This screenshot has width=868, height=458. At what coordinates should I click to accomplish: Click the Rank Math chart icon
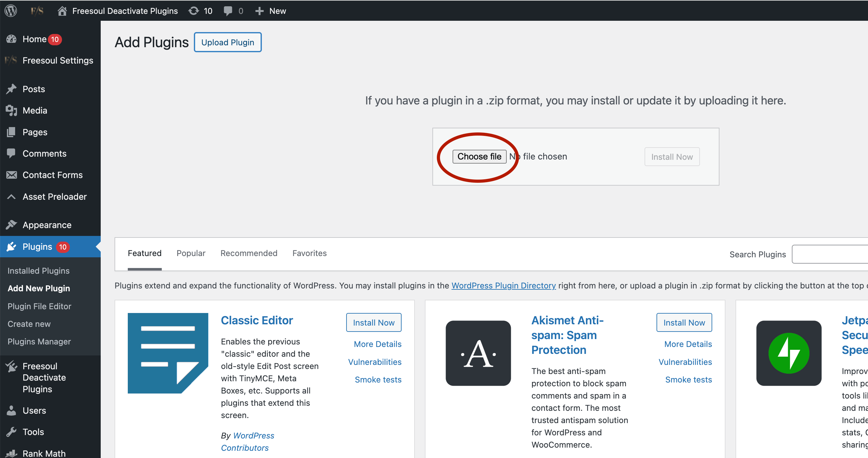click(11, 453)
